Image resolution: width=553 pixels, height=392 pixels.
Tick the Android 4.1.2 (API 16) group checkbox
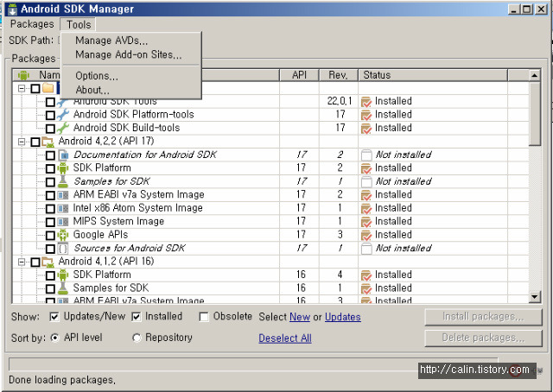(35, 262)
